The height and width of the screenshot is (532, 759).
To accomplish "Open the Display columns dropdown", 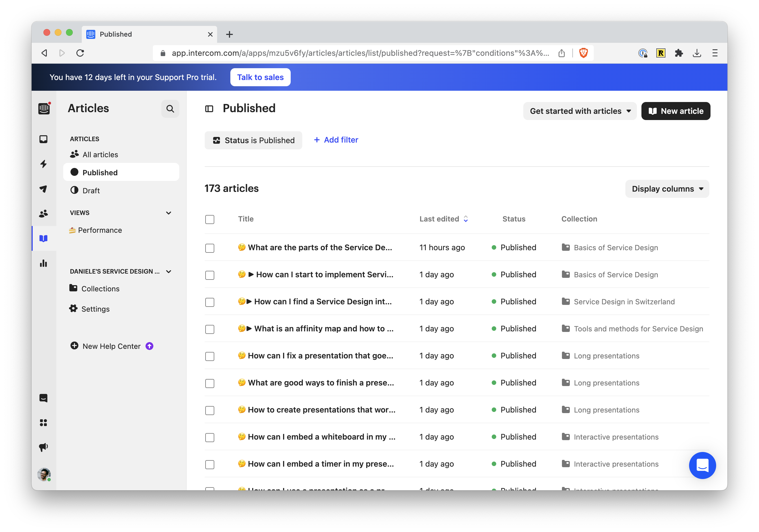I will tap(667, 189).
